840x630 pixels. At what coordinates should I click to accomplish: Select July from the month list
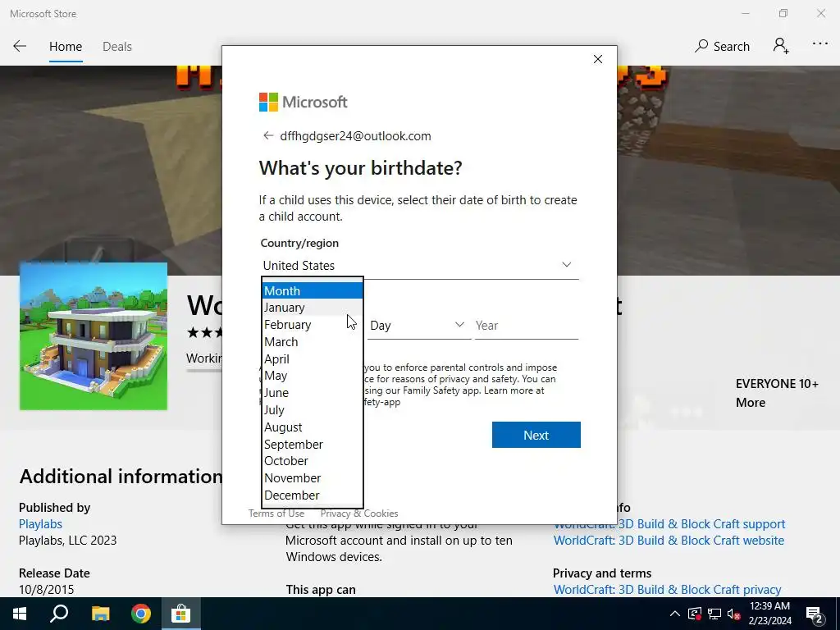click(x=313, y=410)
